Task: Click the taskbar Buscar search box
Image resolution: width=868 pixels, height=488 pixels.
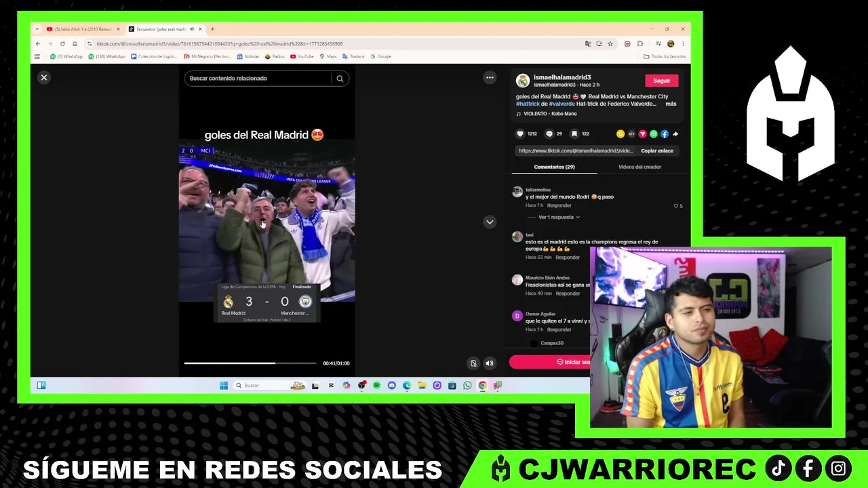Action: tap(270, 386)
